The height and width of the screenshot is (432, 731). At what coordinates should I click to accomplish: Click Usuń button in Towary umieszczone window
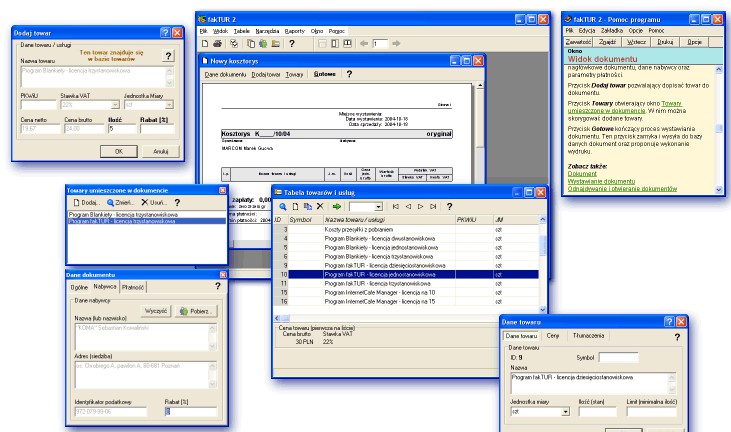[x=154, y=203]
